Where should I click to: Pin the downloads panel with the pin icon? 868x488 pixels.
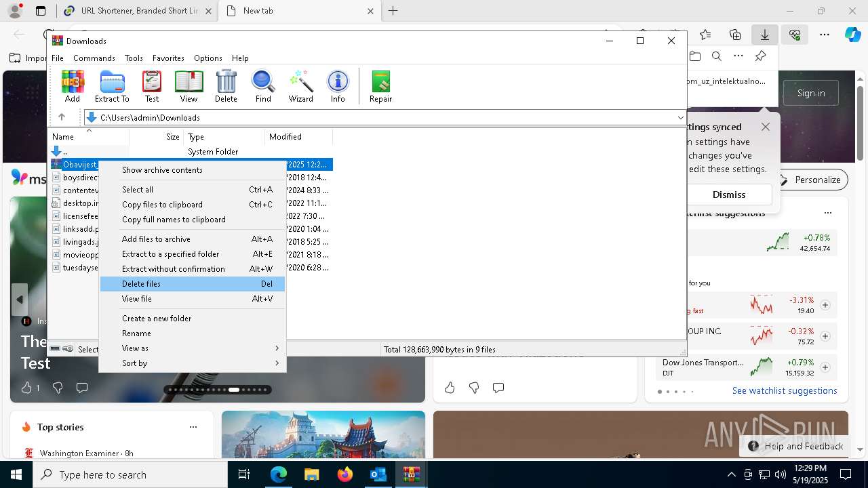pos(760,56)
